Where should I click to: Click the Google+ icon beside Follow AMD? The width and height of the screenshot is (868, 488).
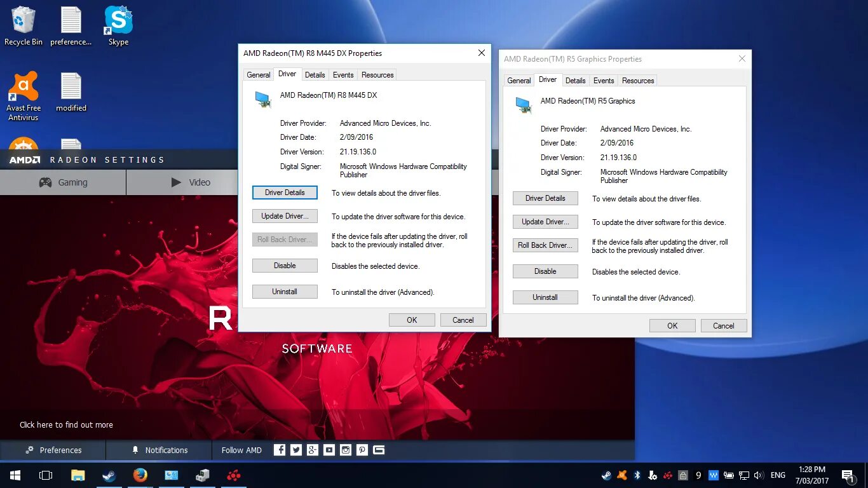313,450
